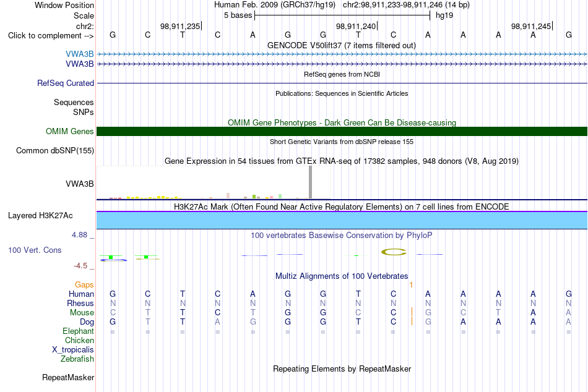
Task: Click the 'Click to complement -->' label
Action: coord(51,36)
